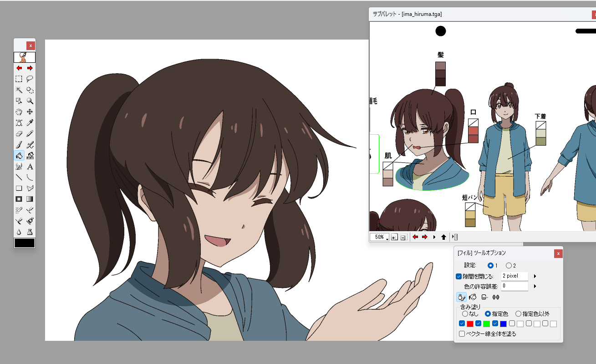The width and height of the screenshot is (596, 364).
Task: Enable ベクター線全体を塗る checkbox
Action: point(462,334)
